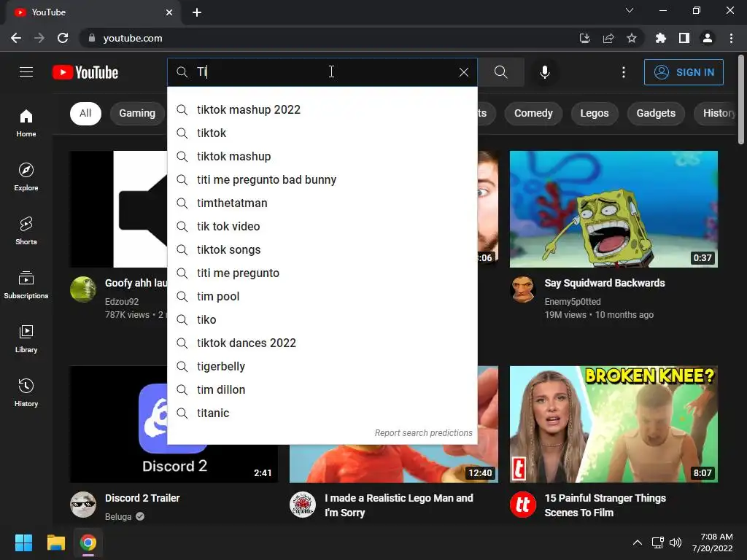Screen dimensions: 747x560
Task: Click the Enemy5p0tted channel avatar
Action: coord(522,289)
